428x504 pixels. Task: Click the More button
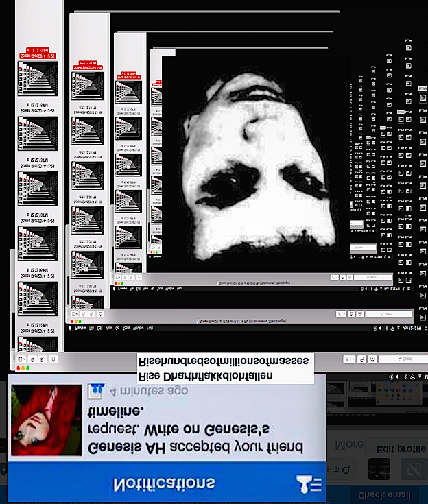pyautogui.click(x=349, y=445)
